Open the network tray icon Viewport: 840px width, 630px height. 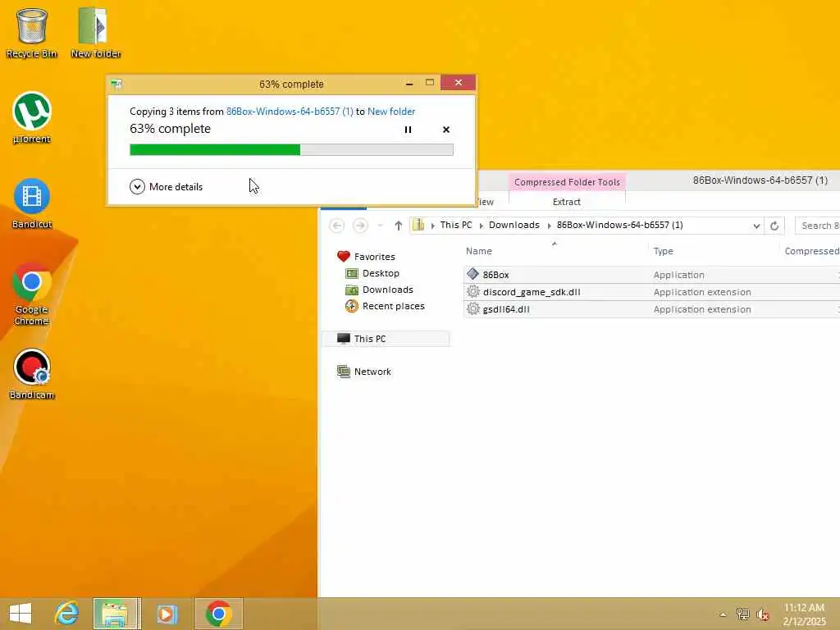[x=742, y=614]
